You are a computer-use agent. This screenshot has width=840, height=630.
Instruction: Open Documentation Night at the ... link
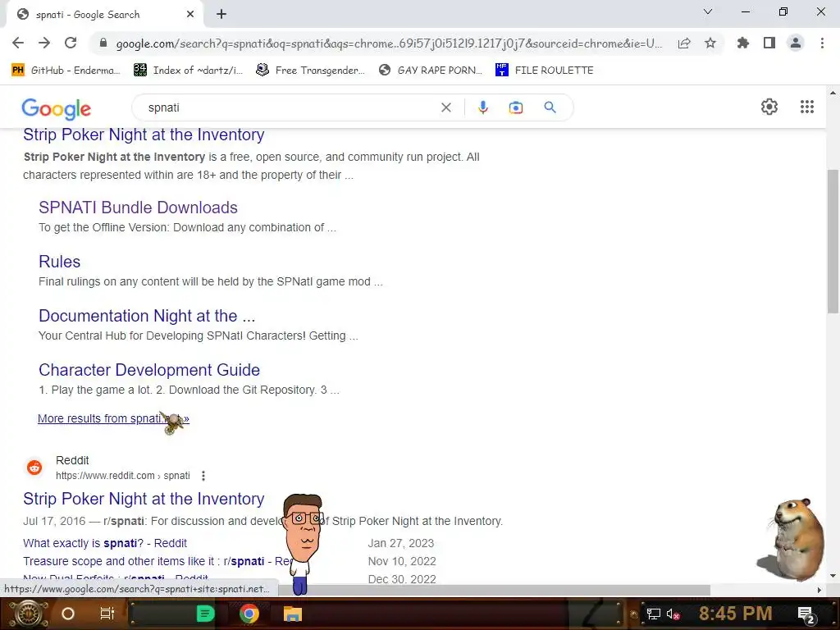[x=147, y=316]
